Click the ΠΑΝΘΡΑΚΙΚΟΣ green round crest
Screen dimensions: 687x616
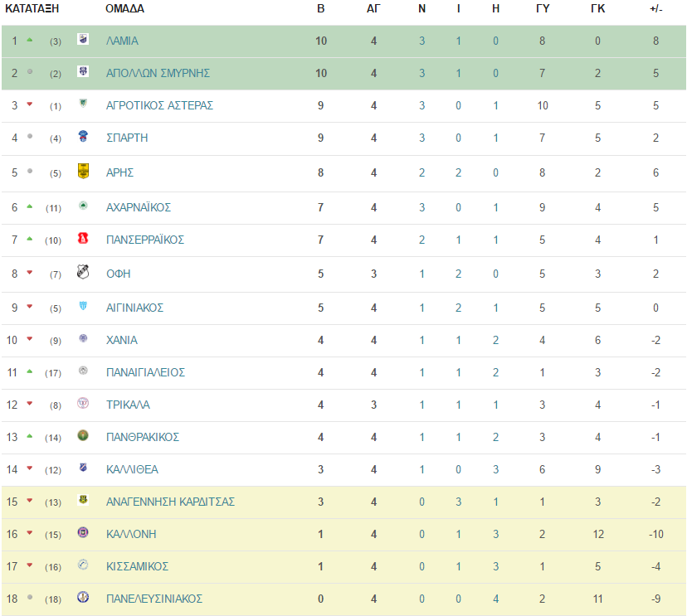tap(83, 435)
